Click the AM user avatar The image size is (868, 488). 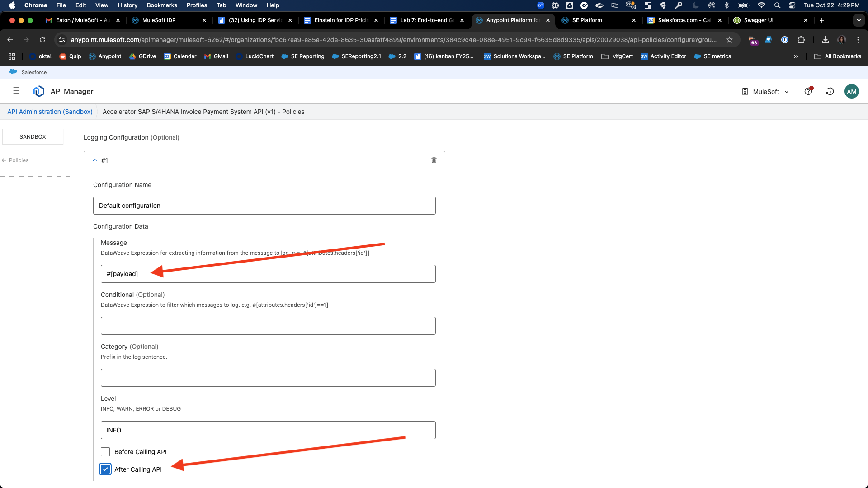point(851,91)
